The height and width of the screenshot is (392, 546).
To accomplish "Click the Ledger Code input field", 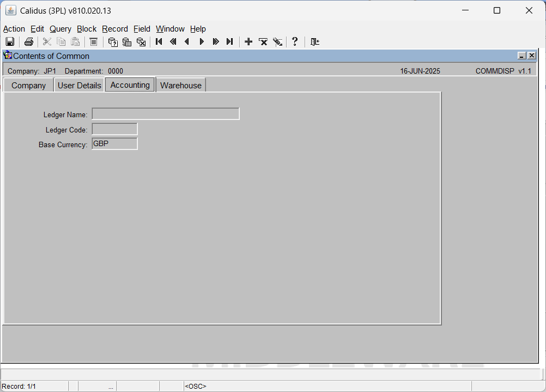I will pyautogui.click(x=114, y=129).
